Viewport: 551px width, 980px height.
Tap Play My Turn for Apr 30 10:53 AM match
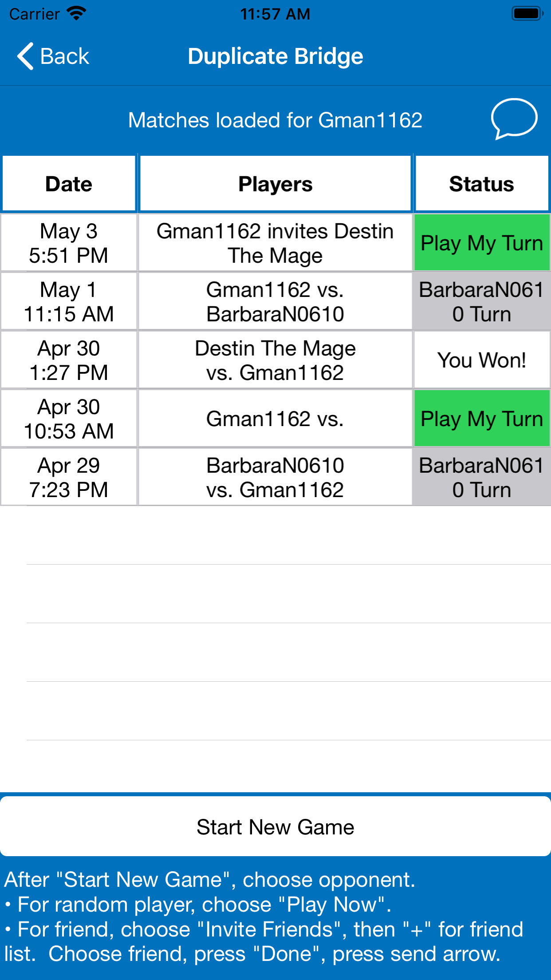coord(482,419)
